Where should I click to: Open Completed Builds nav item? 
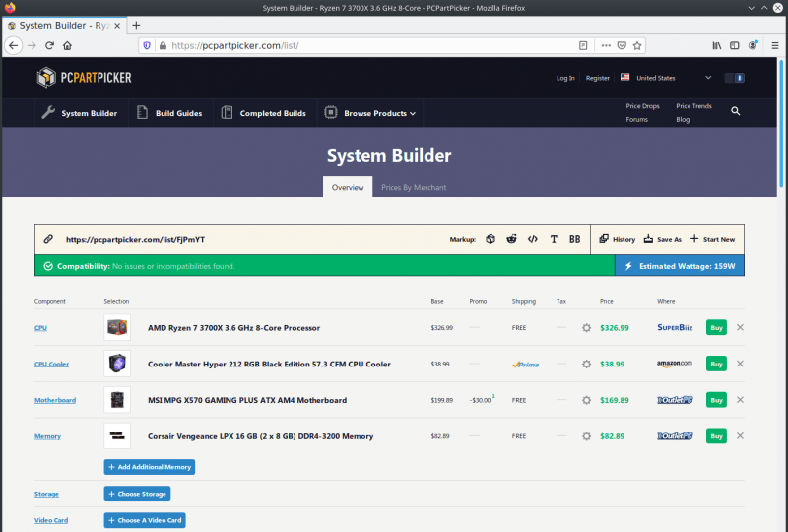(x=264, y=113)
